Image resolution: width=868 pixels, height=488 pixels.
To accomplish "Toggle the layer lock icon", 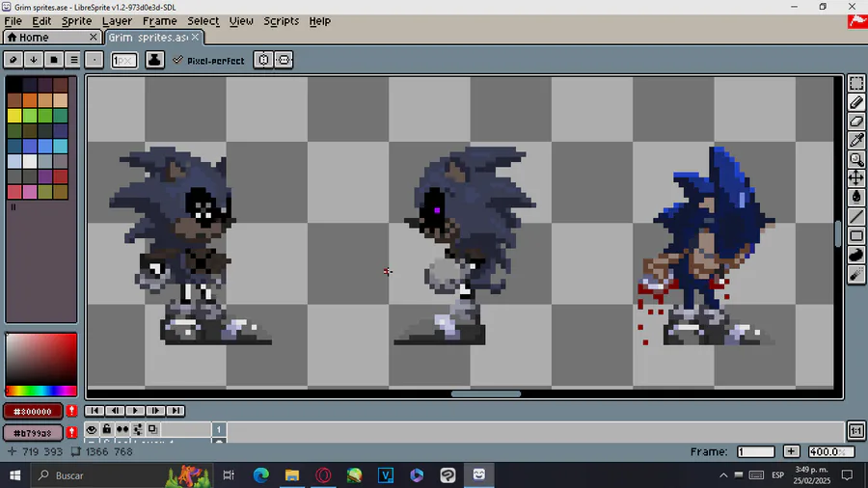I will pyautogui.click(x=107, y=429).
